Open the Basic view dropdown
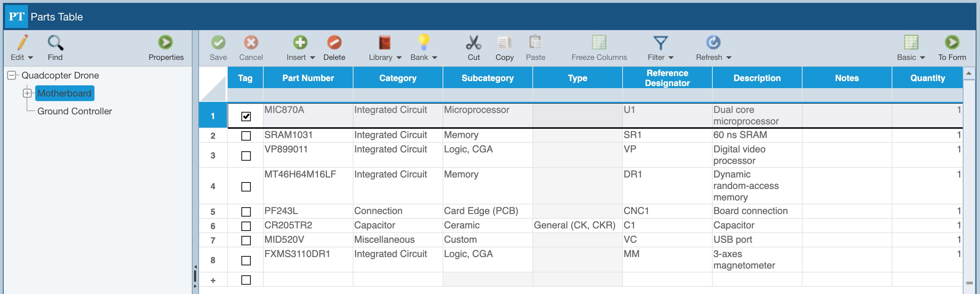The image size is (980, 294). [x=922, y=57]
